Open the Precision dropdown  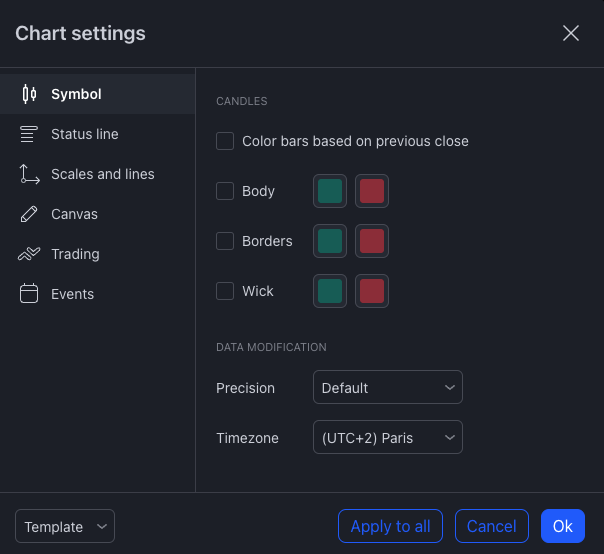[x=387, y=387]
